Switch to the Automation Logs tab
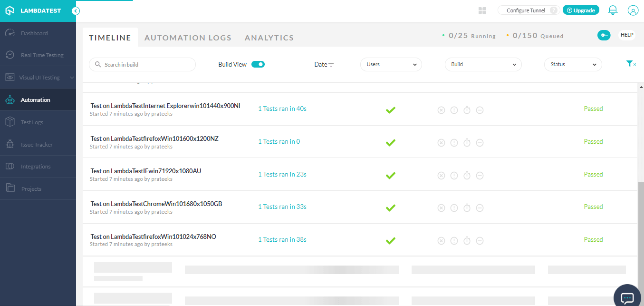 point(188,37)
